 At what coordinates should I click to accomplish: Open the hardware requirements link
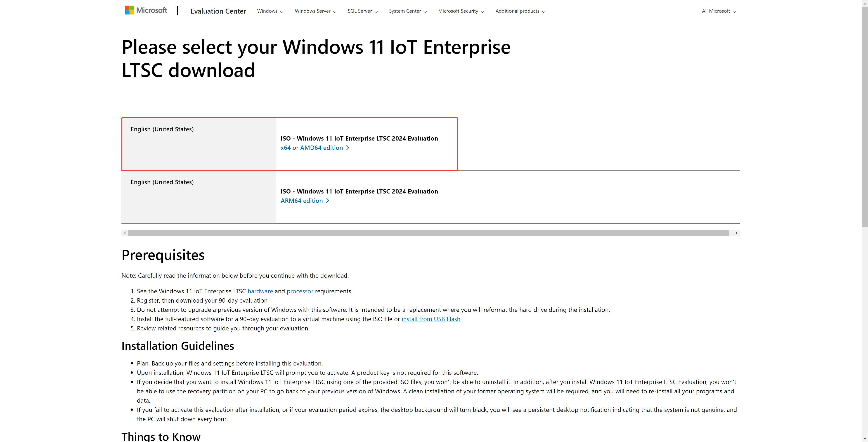click(x=260, y=291)
